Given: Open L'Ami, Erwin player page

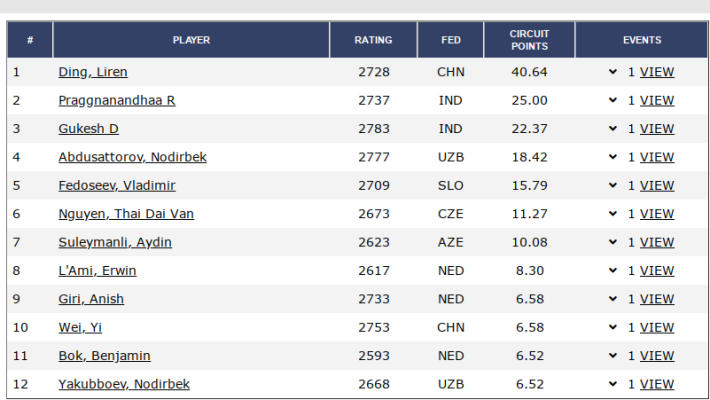Looking at the screenshot, I should [x=98, y=271].
